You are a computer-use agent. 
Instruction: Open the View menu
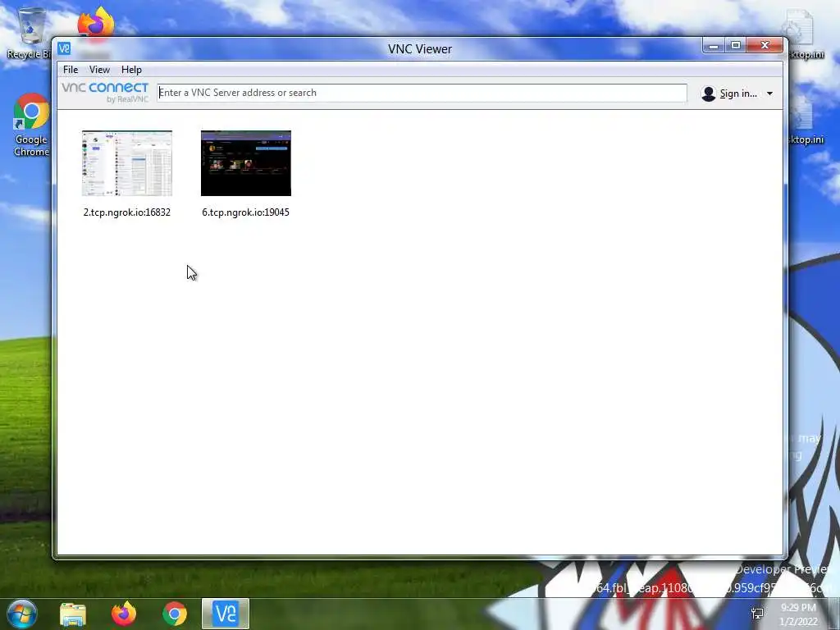tap(99, 70)
